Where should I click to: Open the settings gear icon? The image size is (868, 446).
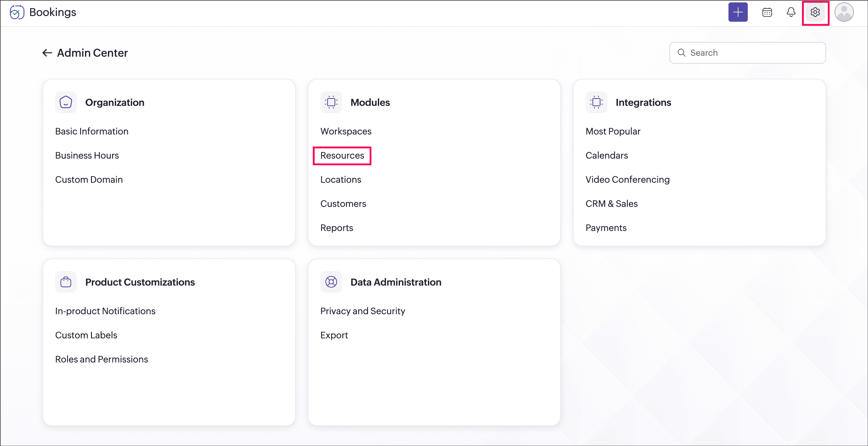(815, 12)
